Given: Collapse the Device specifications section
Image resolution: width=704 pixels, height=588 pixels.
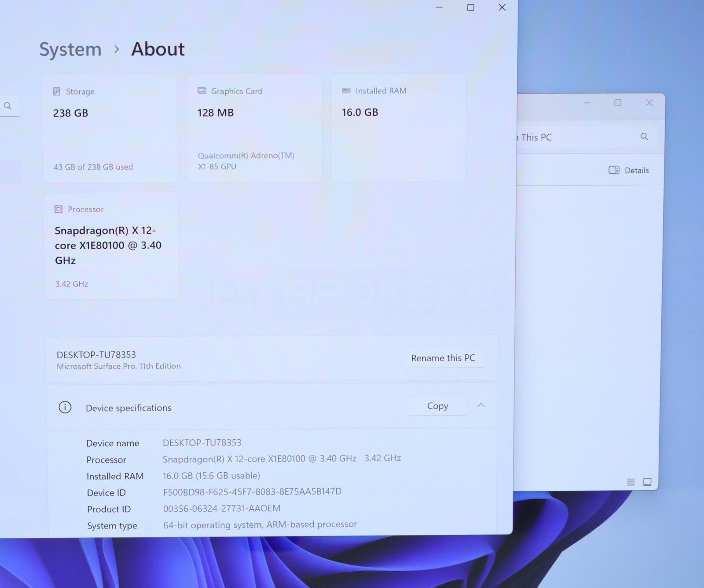Looking at the screenshot, I should (481, 405).
